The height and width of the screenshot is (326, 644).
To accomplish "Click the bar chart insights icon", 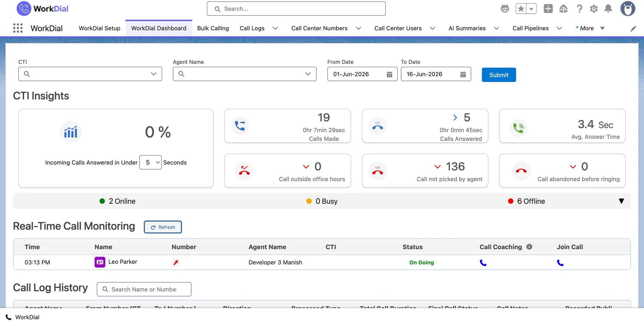I will pos(71,132).
